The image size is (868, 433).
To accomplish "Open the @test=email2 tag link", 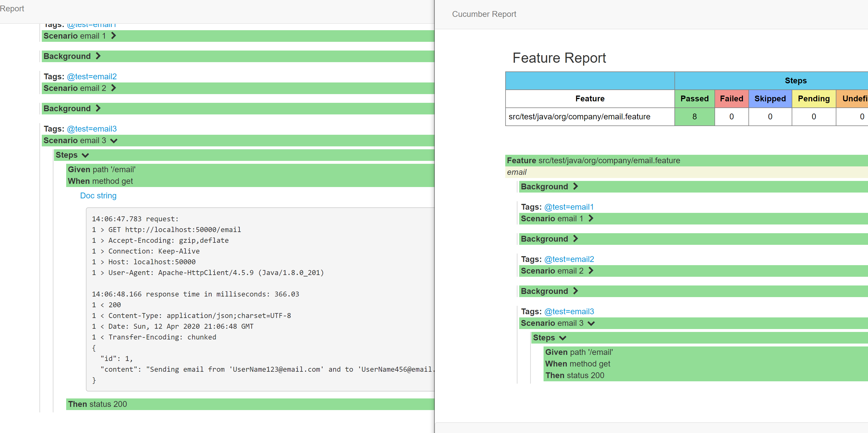I will 92,77.
